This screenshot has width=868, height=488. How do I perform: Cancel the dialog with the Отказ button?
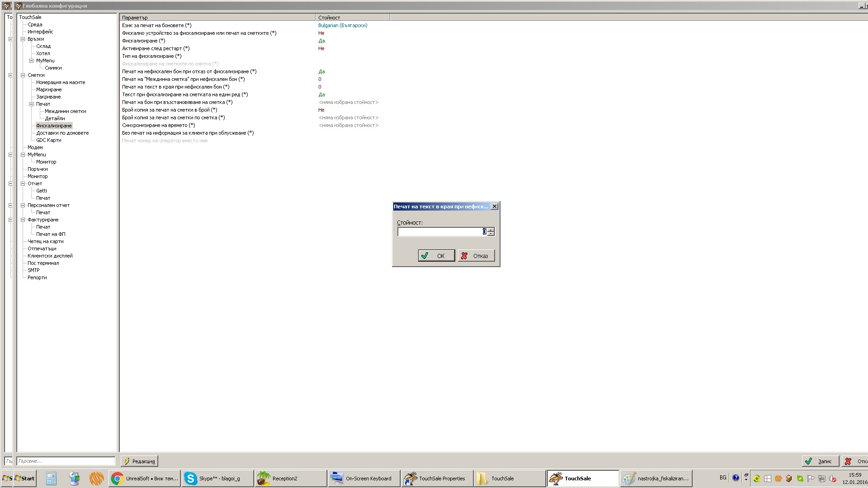(476, 256)
